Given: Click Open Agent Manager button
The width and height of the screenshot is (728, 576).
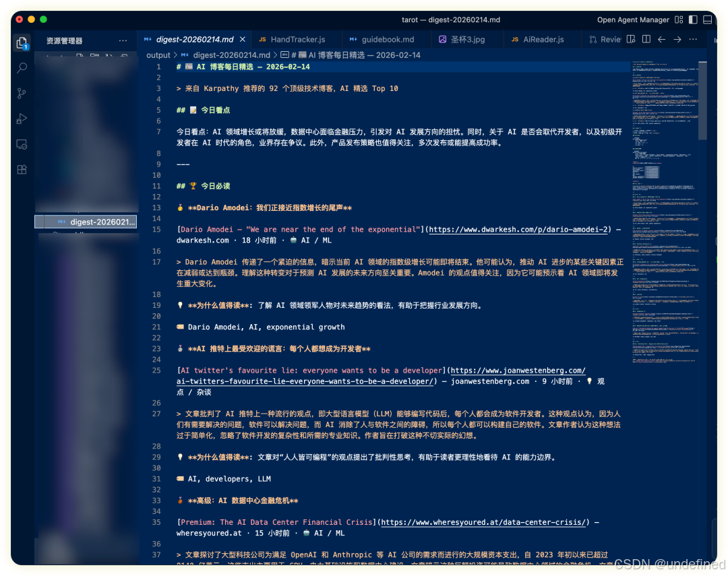Looking at the screenshot, I should pyautogui.click(x=633, y=20).
